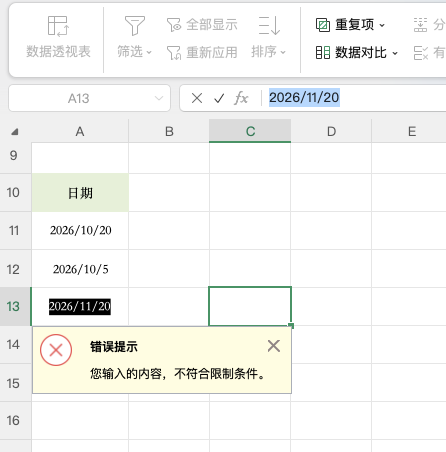Click the editing cell 2026/11/20

pos(80,306)
